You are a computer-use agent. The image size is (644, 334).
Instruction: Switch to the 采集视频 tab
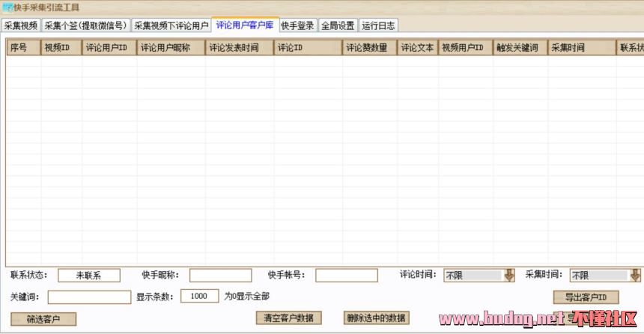(20, 25)
